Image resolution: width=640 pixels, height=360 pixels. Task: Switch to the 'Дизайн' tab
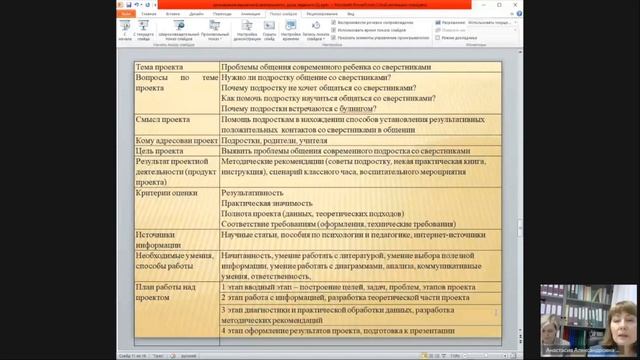tap(196, 13)
